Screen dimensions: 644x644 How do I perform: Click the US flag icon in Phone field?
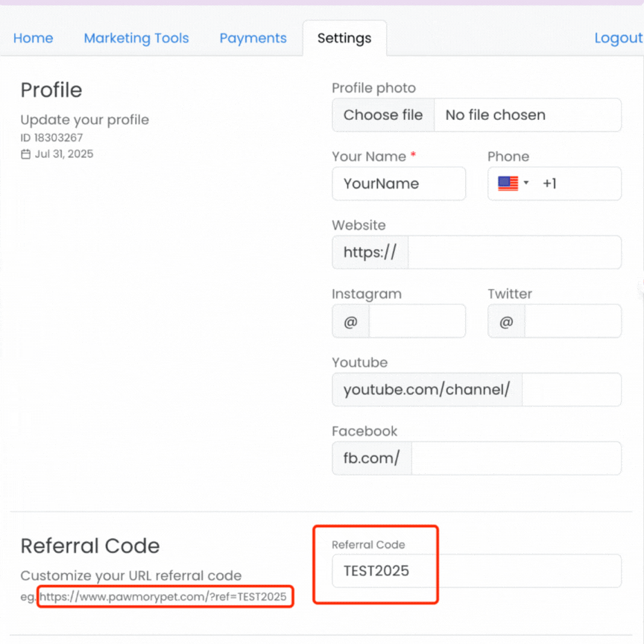[508, 183]
